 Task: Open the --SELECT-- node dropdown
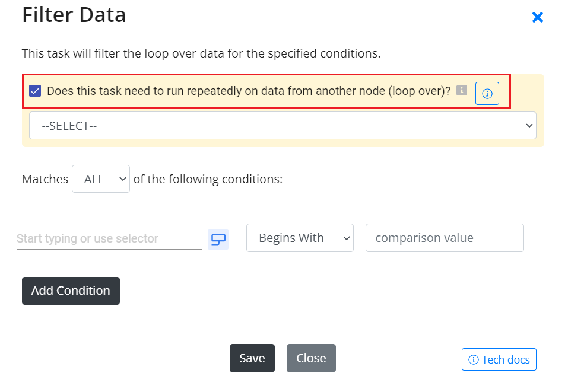coord(283,126)
